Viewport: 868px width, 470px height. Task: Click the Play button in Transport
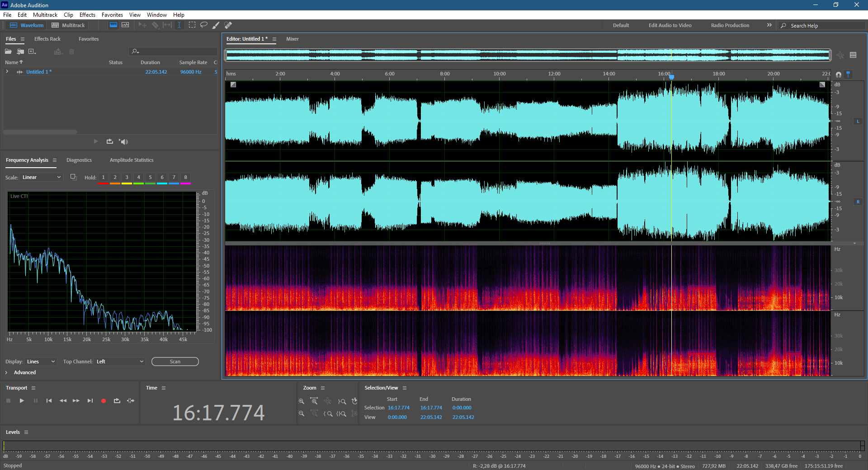pyautogui.click(x=22, y=401)
